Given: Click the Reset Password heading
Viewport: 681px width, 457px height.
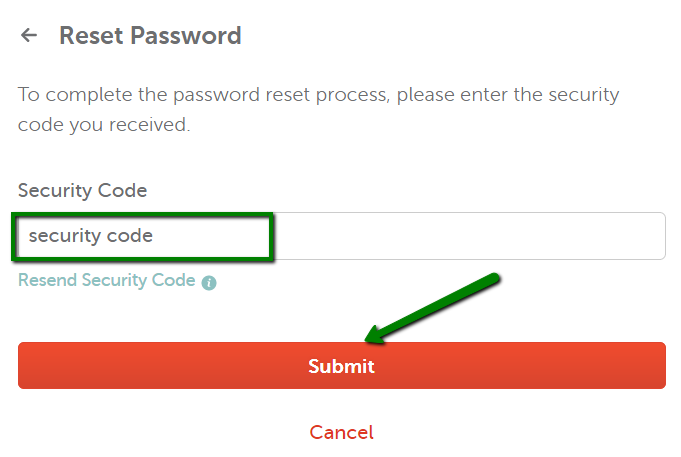Looking at the screenshot, I should point(150,36).
